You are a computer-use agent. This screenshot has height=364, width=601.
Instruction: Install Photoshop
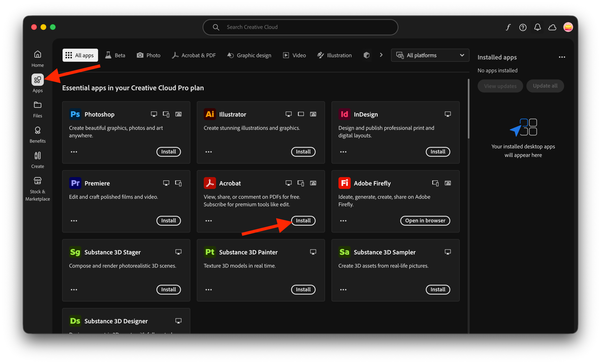pos(168,152)
